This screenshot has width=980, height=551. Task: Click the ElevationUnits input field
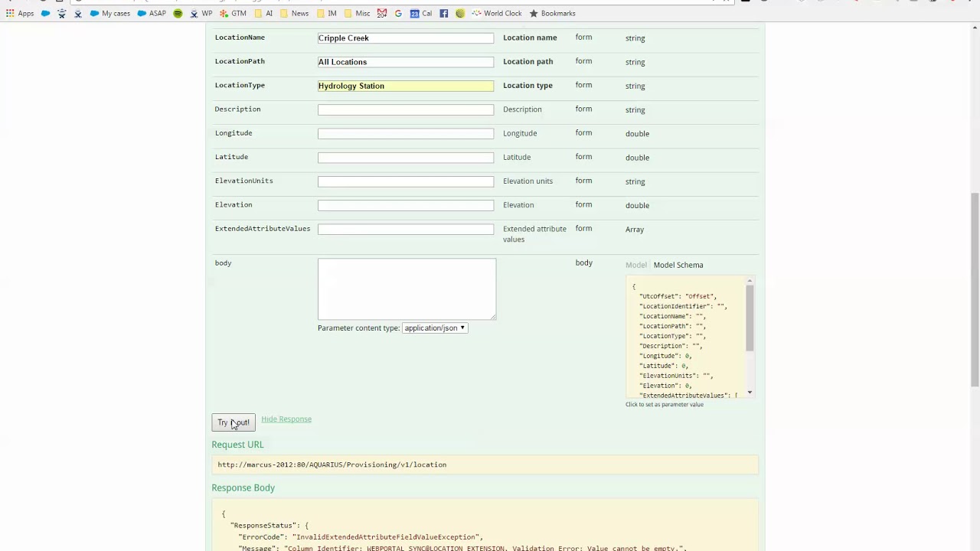(x=406, y=181)
